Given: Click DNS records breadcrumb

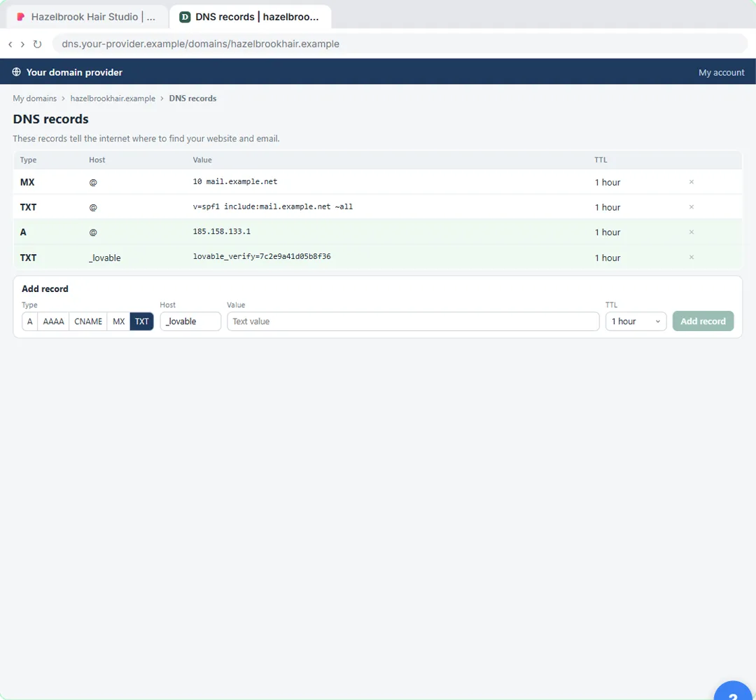Looking at the screenshot, I should click(192, 98).
